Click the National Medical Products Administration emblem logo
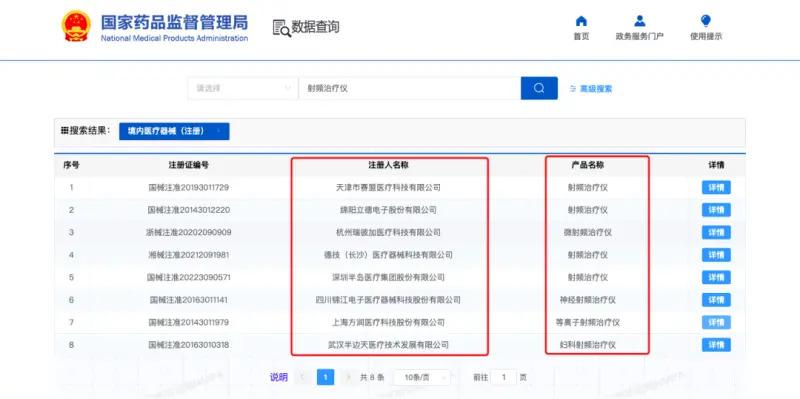 (x=76, y=26)
